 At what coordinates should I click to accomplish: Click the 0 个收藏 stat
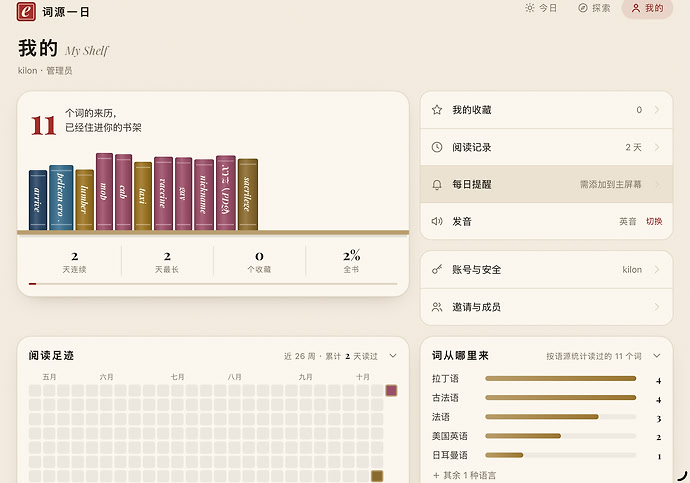[259, 262]
